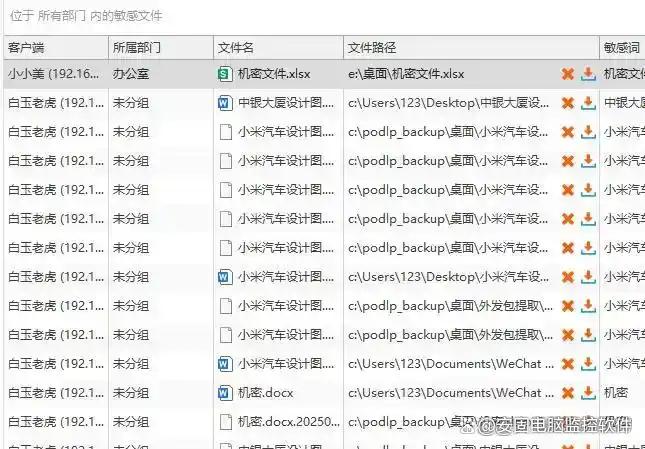The image size is (645, 449).
Task: Select the 机密文件.xlsx file name
Action: pos(274,74)
